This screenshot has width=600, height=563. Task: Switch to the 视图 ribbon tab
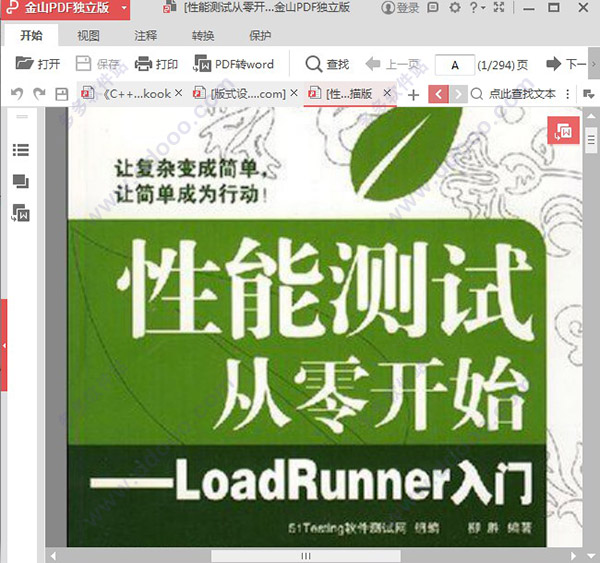[88, 36]
